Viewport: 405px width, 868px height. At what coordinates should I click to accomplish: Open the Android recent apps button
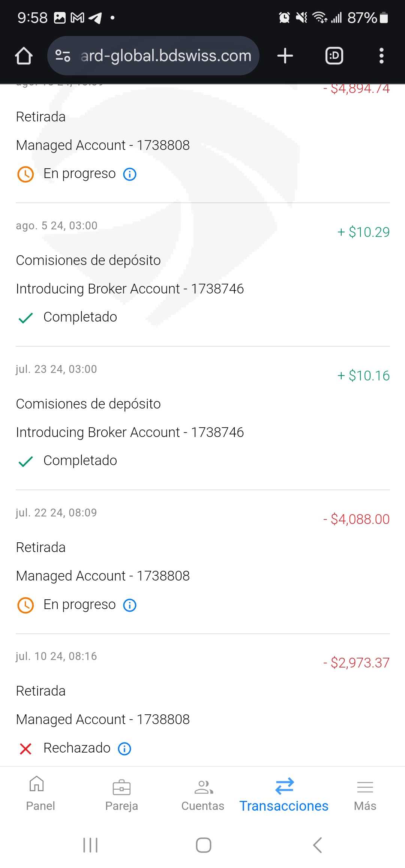point(90,845)
